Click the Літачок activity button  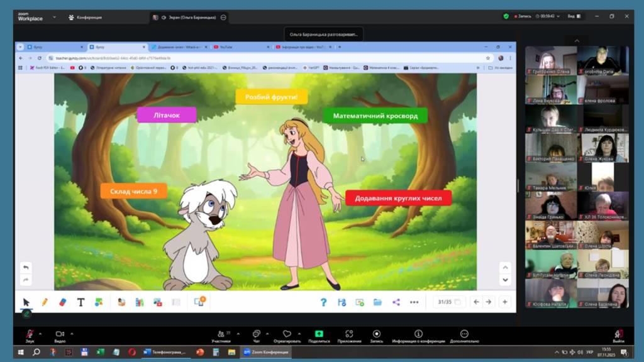pyautogui.click(x=167, y=114)
